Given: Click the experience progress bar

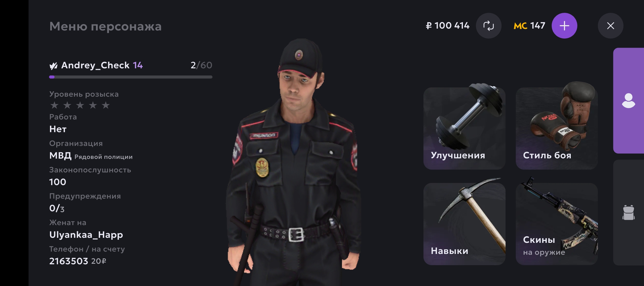Looking at the screenshot, I should click(131, 77).
